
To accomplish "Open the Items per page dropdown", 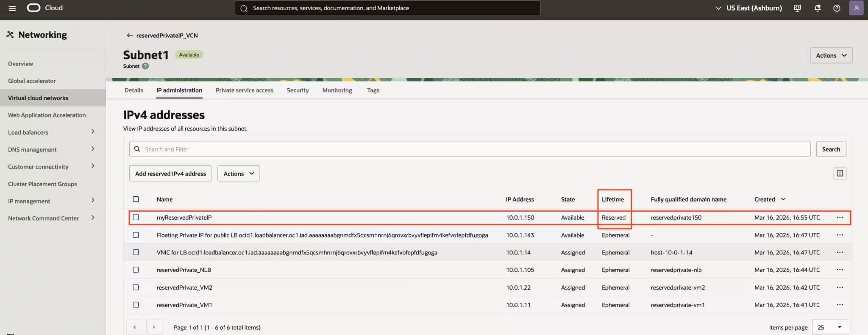I will tap(830, 327).
